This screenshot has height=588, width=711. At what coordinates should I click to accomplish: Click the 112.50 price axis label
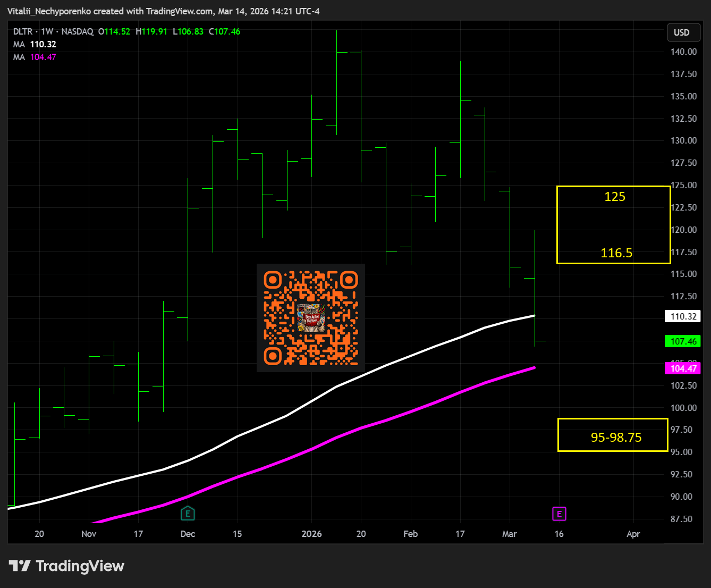[684, 296]
